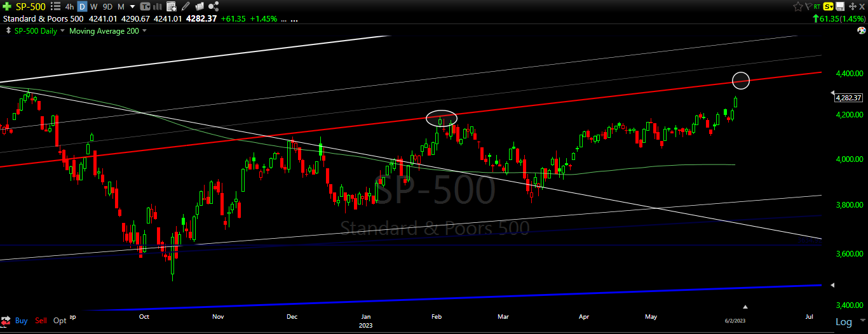Click the Apr label on time axis

pyautogui.click(x=584, y=316)
